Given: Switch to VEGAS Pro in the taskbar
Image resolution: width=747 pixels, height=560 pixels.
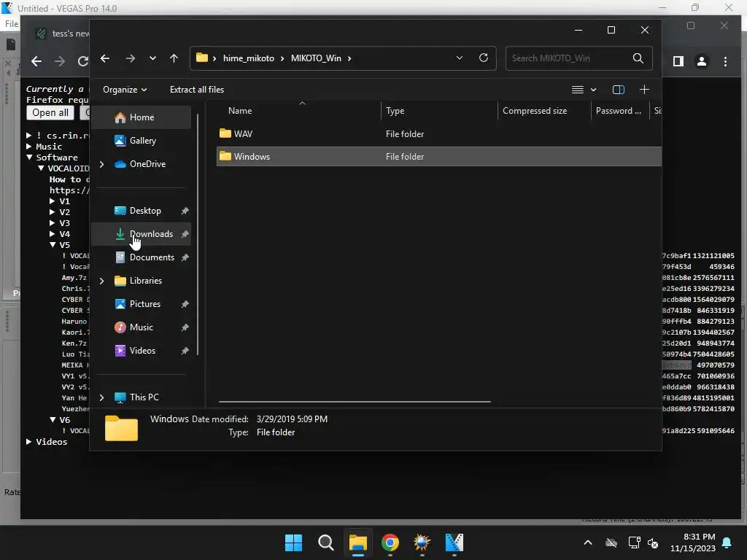Looking at the screenshot, I should pos(454,542).
